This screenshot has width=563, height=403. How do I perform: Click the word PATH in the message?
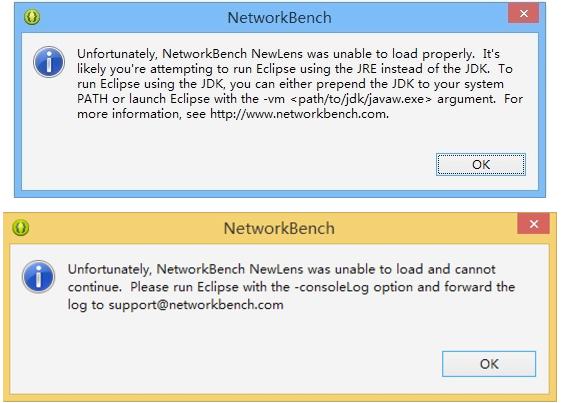pos(92,99)
